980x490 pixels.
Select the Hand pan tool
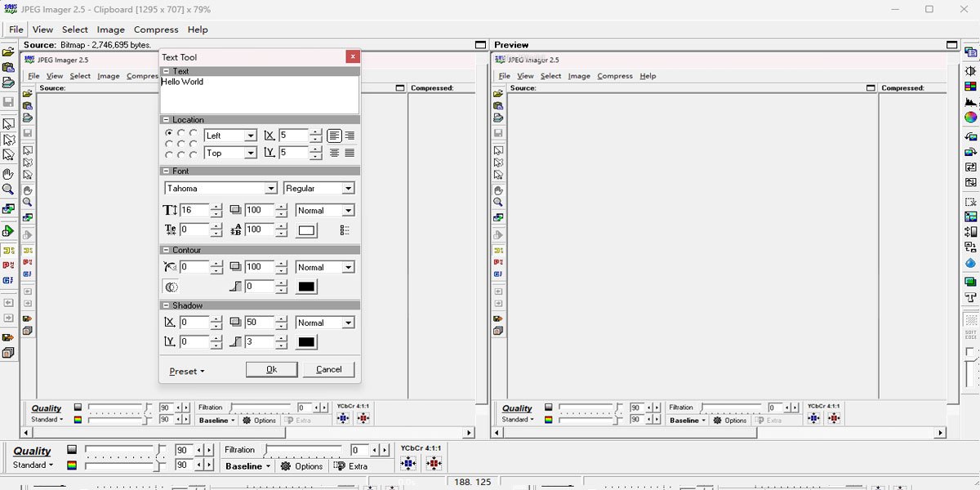point(8,174)
